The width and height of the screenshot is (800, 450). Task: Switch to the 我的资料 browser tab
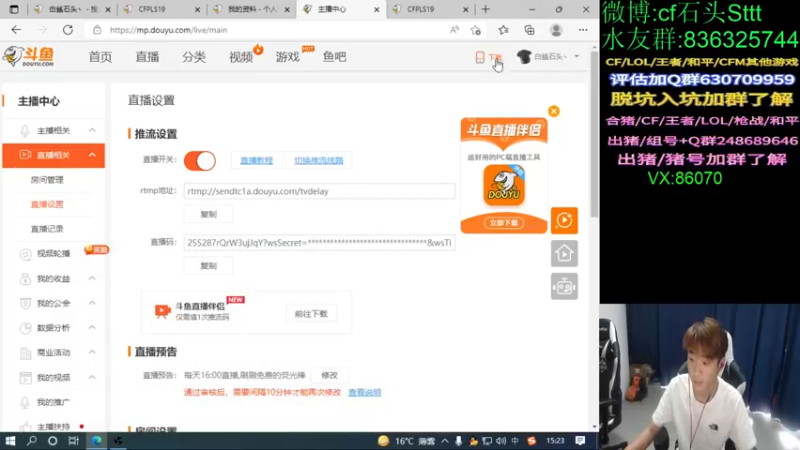[251, 9]
